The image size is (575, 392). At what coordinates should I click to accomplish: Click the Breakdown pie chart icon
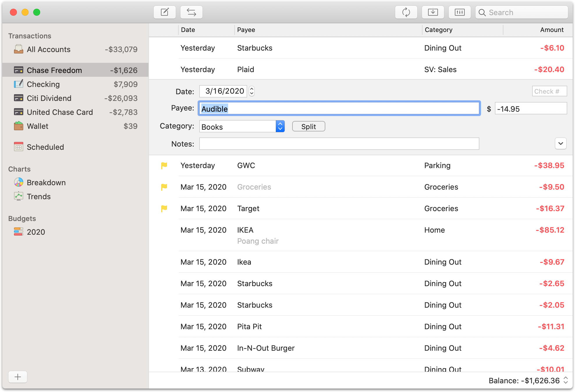(19, 182)
